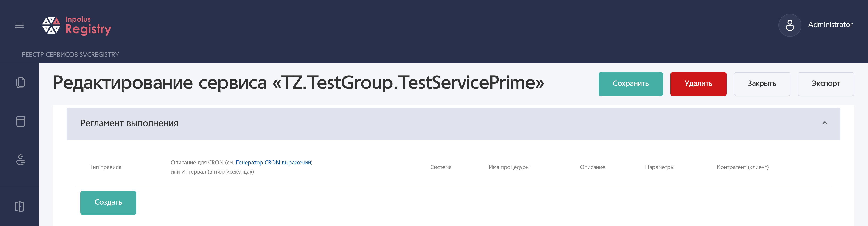
Task: Click Создать to add a rule
Action: pos(108,202)
